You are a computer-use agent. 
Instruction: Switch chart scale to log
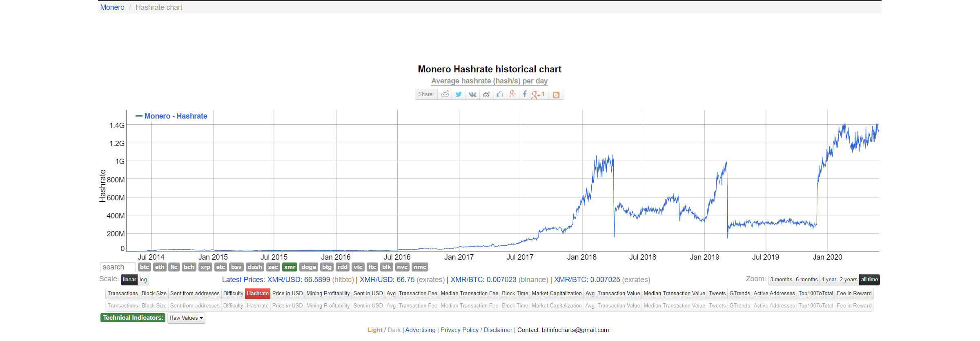(143, 280)
